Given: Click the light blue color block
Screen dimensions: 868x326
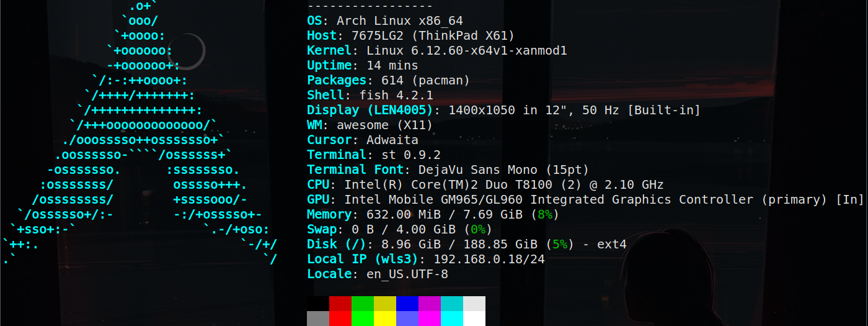Looking at the screenshot, I should coord(407,319).
